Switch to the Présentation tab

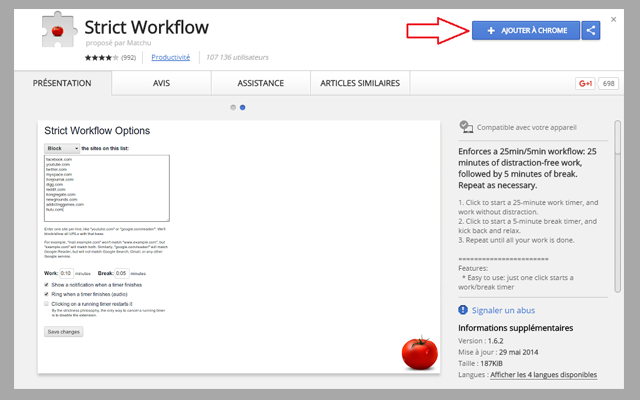62,83
